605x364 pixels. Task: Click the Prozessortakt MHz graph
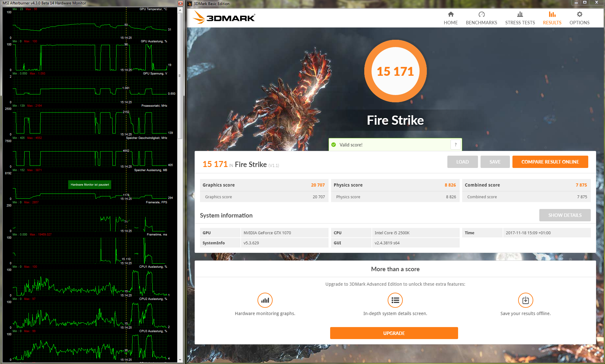90,121
